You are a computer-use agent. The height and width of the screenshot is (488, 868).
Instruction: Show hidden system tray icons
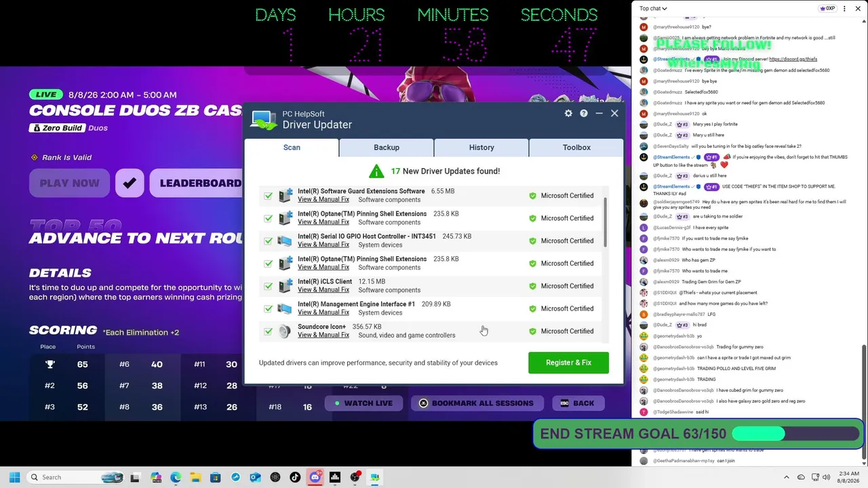tap(787, 477)
